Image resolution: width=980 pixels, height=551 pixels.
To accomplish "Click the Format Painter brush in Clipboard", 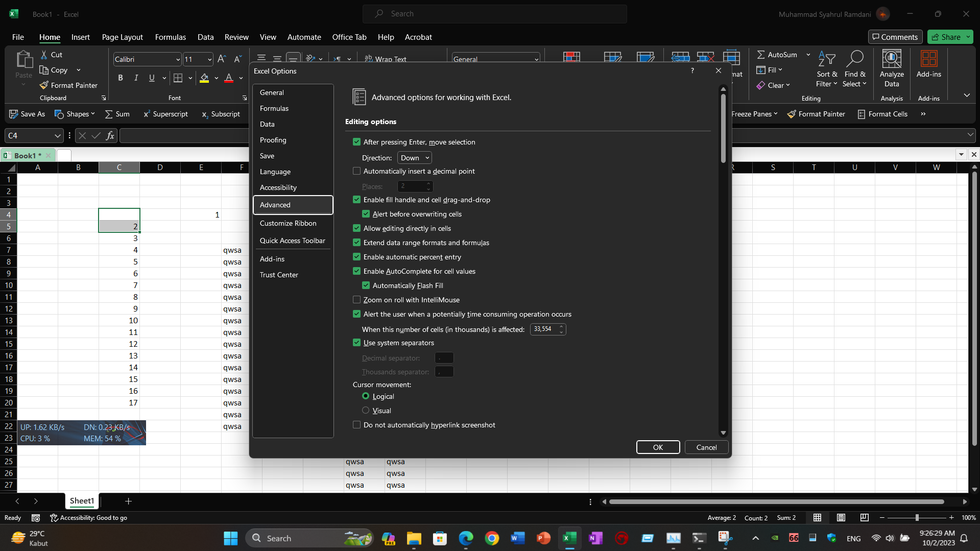I will [68, 85].
